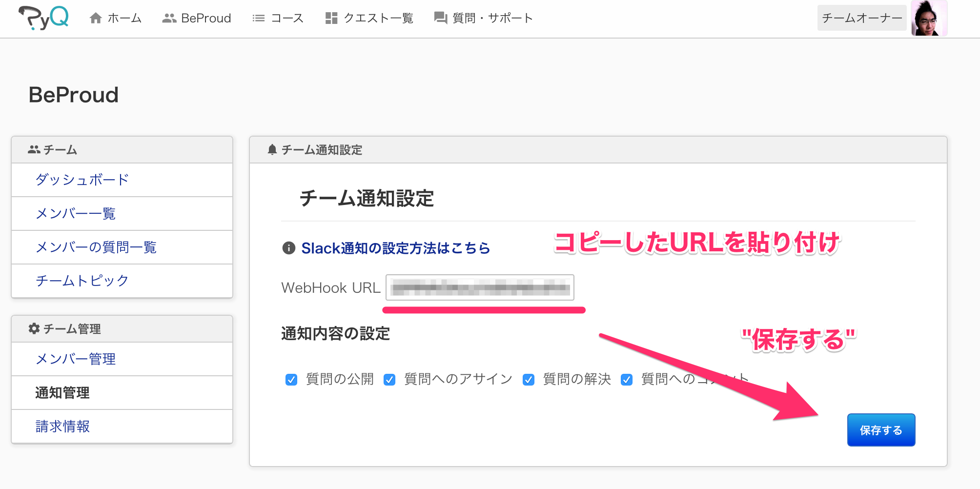The width and height of the screenshot is (980, 489).
Task: Uncheck 質問の公開 checkbox
Action: click(x=291, y=379)
